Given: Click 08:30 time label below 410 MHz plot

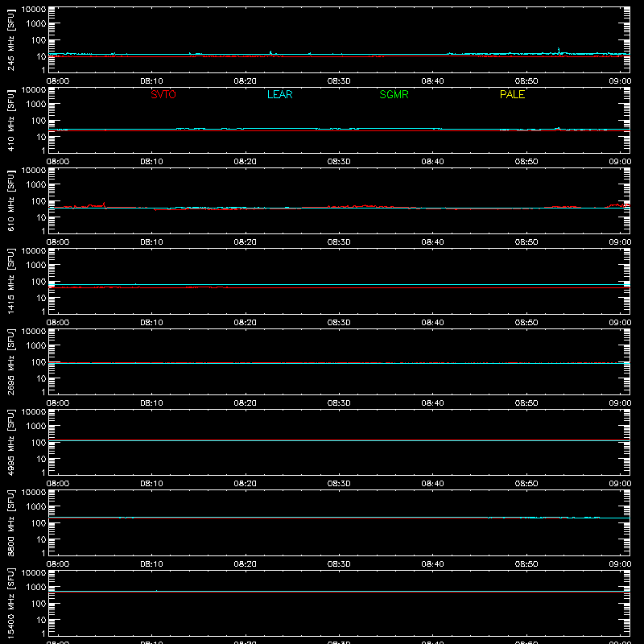Looking at the screenshot, I should click(x=339, y=162).
